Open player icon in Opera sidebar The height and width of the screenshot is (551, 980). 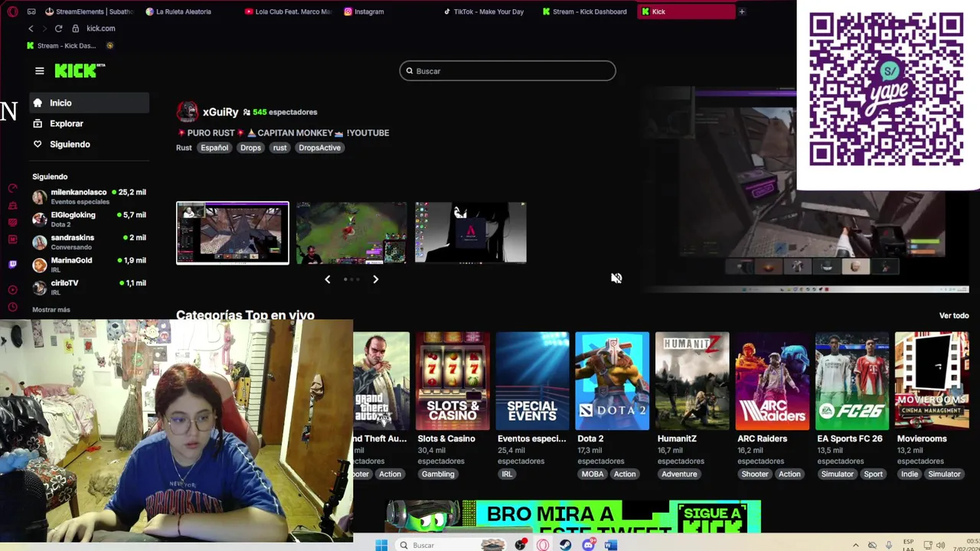(12, 290)
